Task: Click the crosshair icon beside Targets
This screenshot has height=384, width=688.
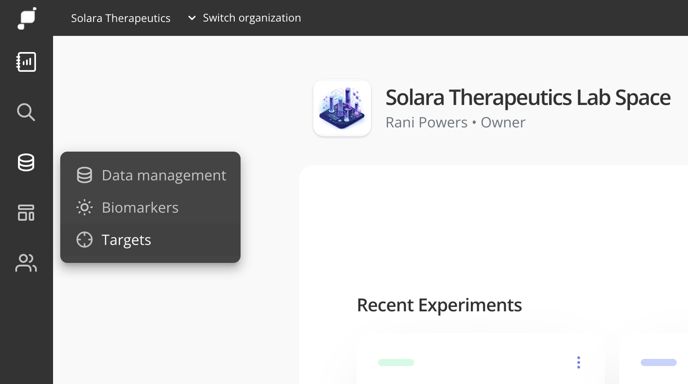Action: pos(84,240)
